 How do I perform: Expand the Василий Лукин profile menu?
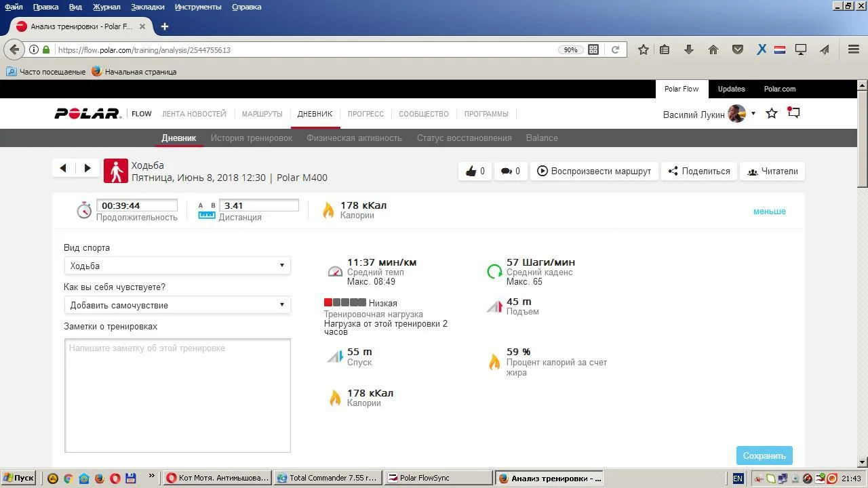pyautogui.click(x=753, y=114)
